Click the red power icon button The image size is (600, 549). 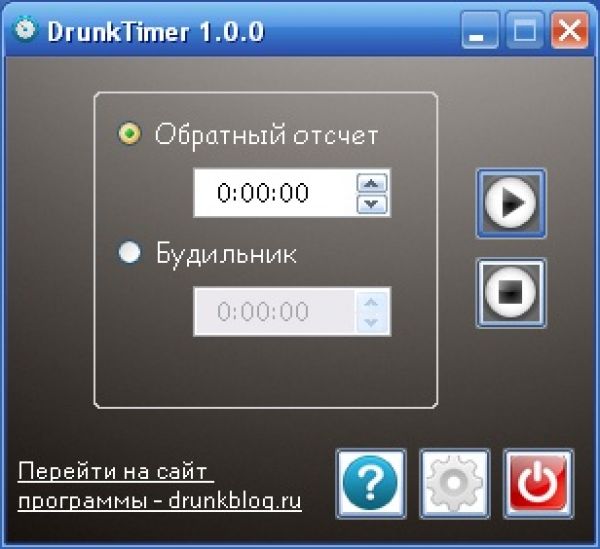point(538,484)
